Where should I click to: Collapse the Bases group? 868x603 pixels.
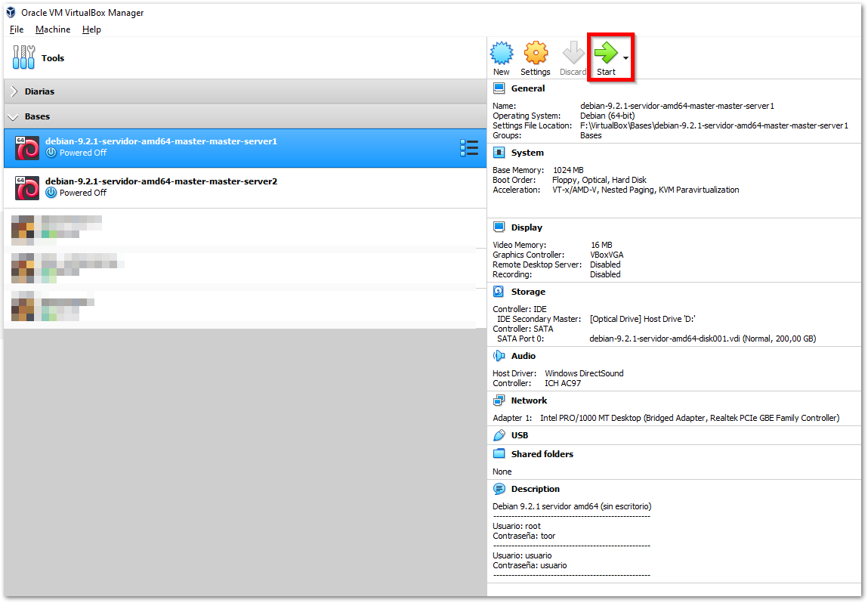(x=14, y=117)
